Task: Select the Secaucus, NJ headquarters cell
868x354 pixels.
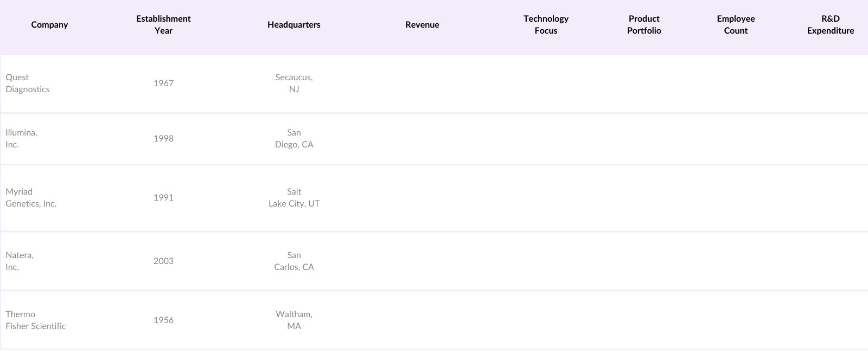Action: coord(294,83)
